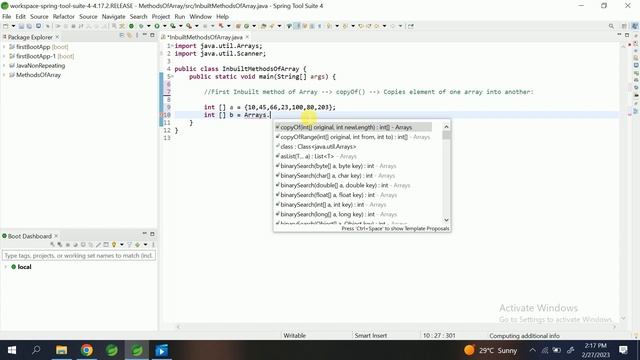This screenshot has width=640, height=360.
Task: Click the taskbar search icon
Action: 36,350
